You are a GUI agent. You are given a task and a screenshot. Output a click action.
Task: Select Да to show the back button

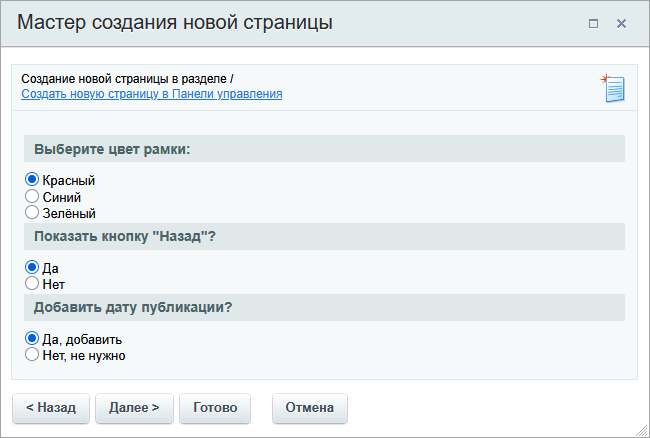32,268
